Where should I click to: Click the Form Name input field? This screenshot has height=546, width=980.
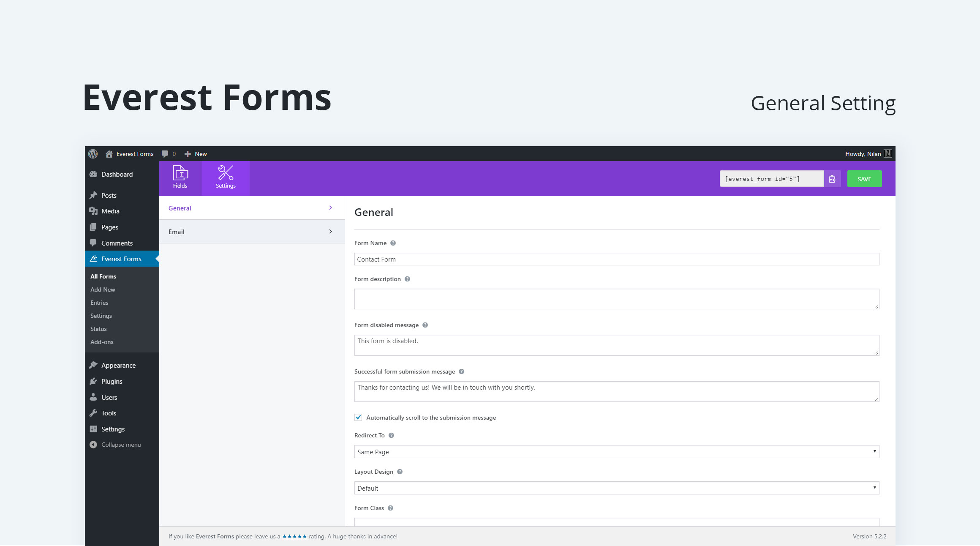616,259
